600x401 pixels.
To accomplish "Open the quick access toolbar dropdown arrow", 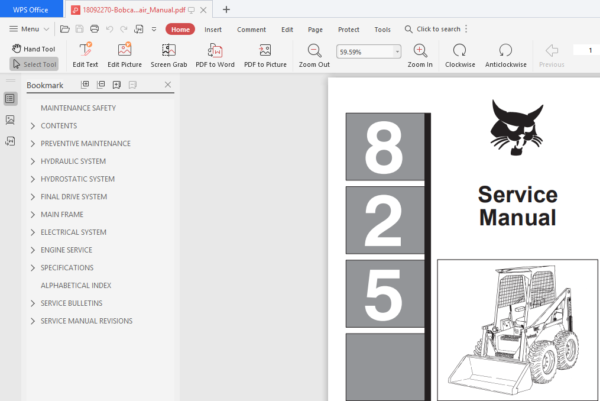I will tap(154, 29).
